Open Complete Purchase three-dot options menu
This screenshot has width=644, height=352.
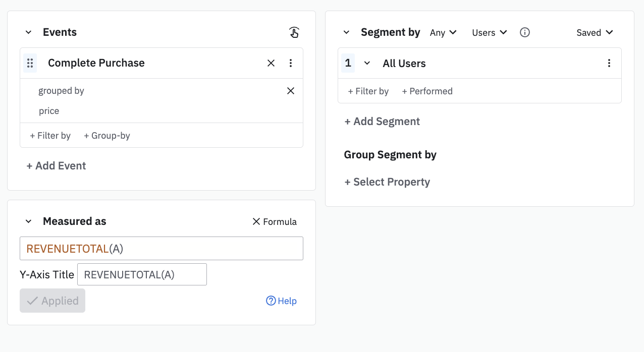click(x=291, y=63)
